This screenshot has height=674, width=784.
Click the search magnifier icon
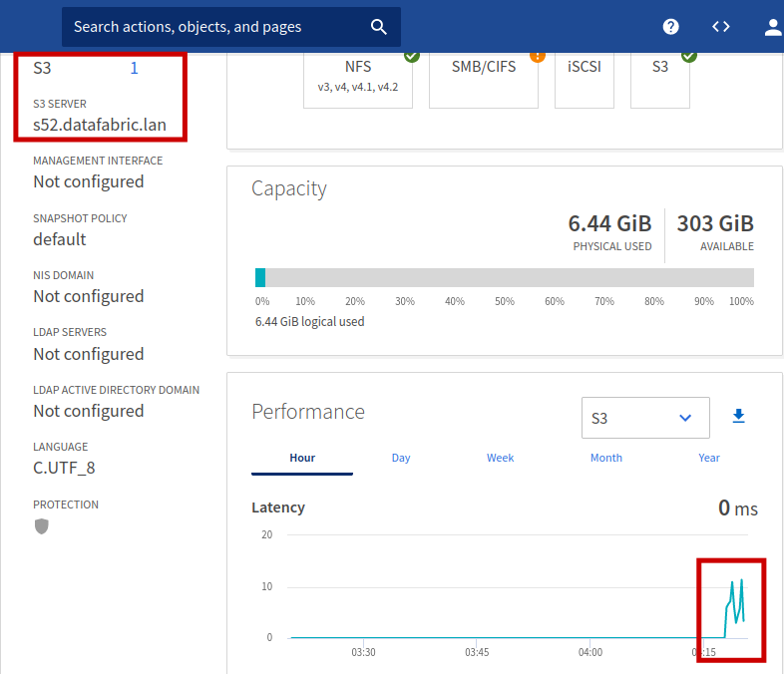tap(378, 27)
